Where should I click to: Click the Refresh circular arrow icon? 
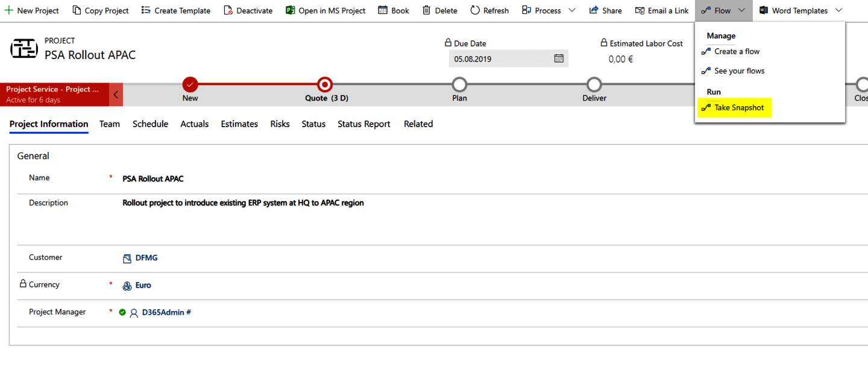point(475,10)
